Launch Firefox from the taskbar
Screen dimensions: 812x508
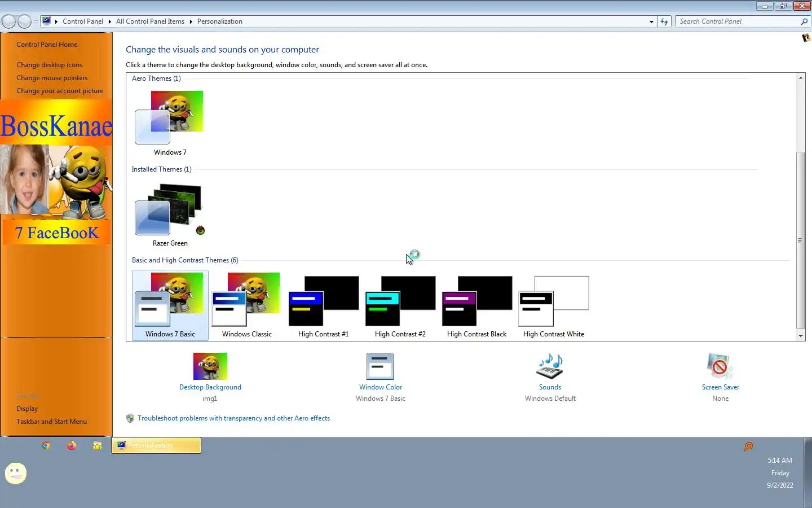[72, 445]
